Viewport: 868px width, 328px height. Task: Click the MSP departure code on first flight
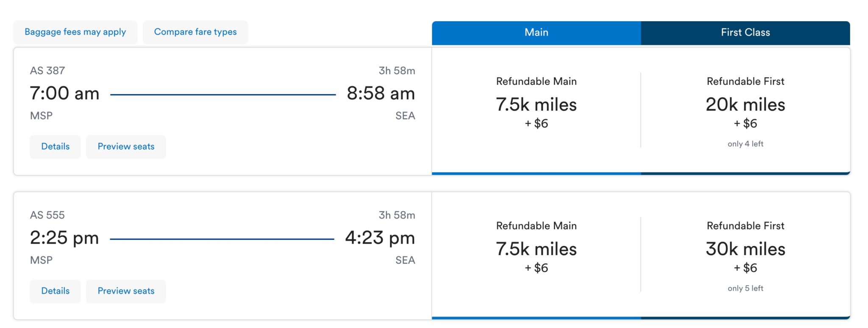click(40, 115)
